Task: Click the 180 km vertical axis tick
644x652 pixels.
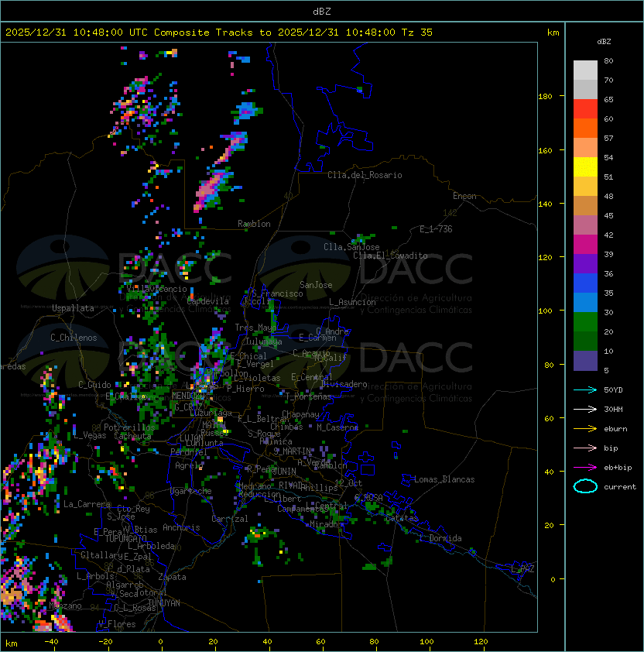Action: (x=545, y=97)
